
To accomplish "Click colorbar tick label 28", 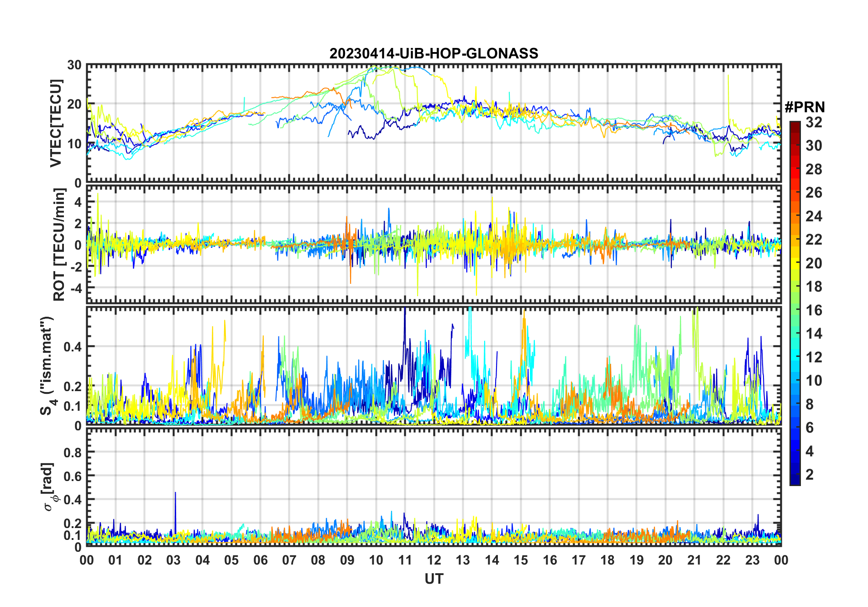I will (x=813, y=169).
